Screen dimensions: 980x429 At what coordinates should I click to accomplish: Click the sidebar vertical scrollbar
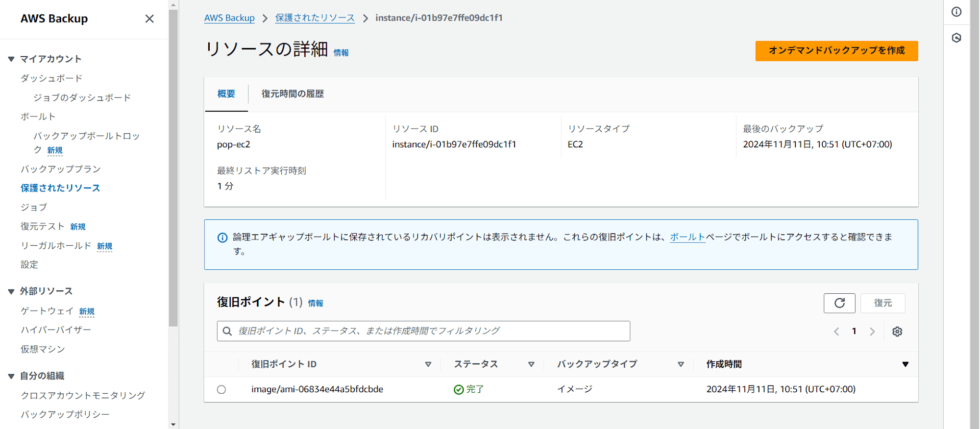173,167
